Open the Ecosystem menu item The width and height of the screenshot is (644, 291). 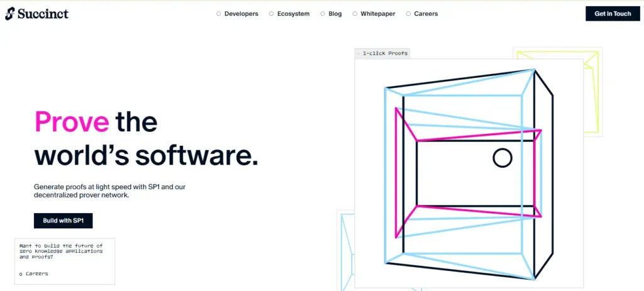point(293,14)
